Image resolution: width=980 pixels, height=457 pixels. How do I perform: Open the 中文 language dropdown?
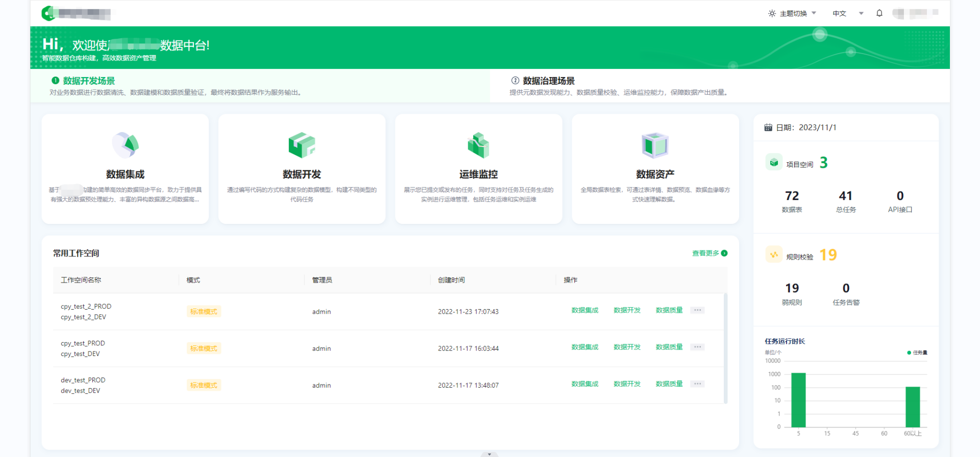pos(848,13)
